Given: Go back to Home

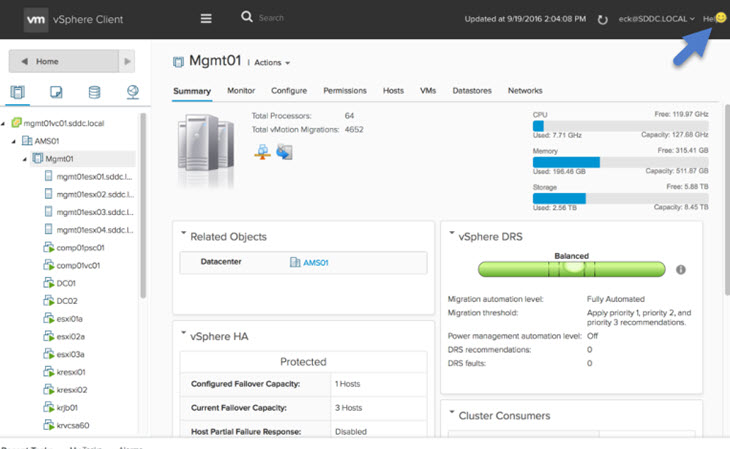Looking at the screenshot, I should coord(63,61).
